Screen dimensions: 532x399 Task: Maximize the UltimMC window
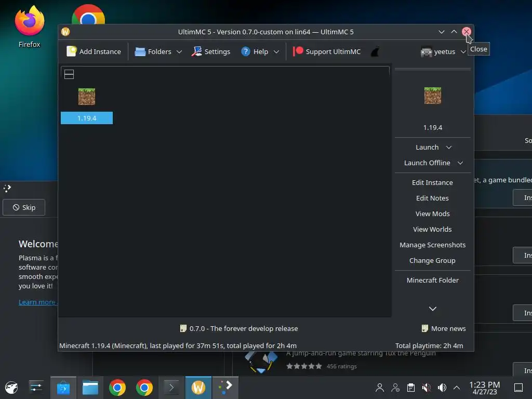(x=454, y=32)
